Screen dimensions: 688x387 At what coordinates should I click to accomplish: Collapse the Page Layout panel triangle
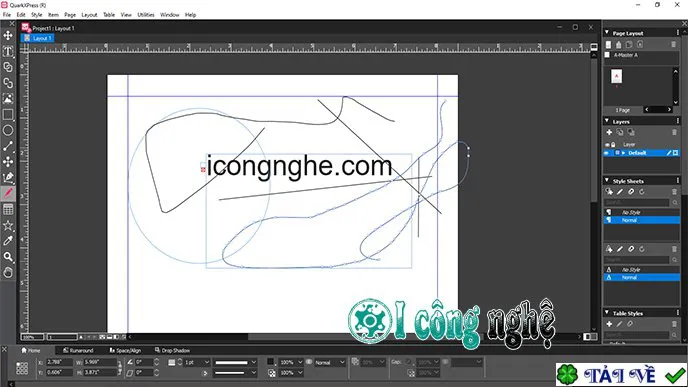point(607,33)
